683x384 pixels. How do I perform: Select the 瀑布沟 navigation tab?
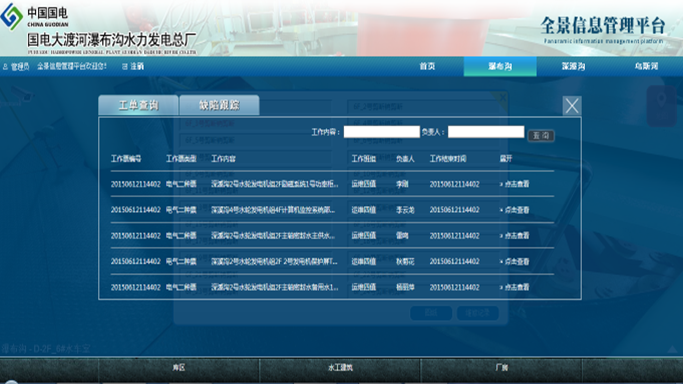[x=500, y=66]
